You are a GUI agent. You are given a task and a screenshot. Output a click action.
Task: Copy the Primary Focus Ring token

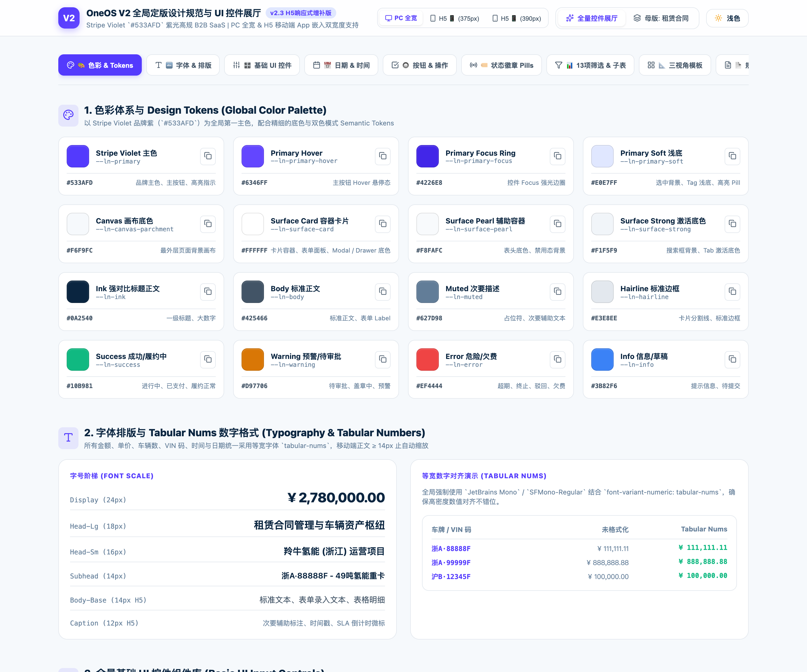558,156
